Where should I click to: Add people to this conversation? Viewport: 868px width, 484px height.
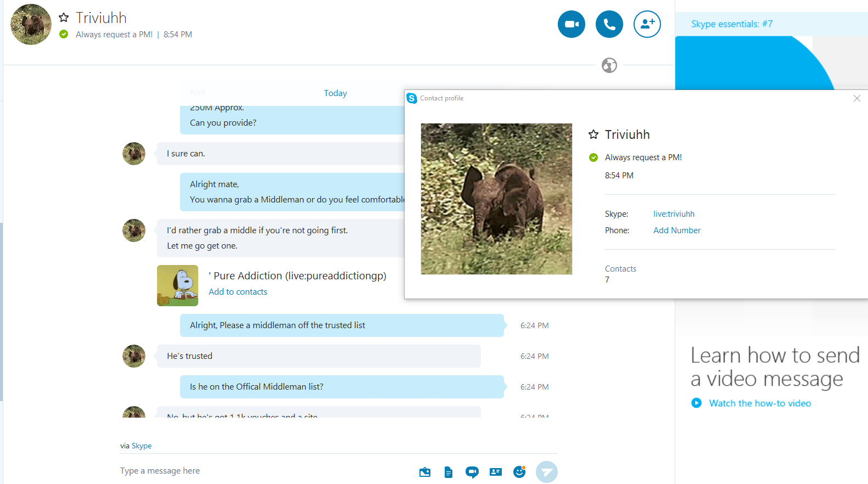click(647, 24)
